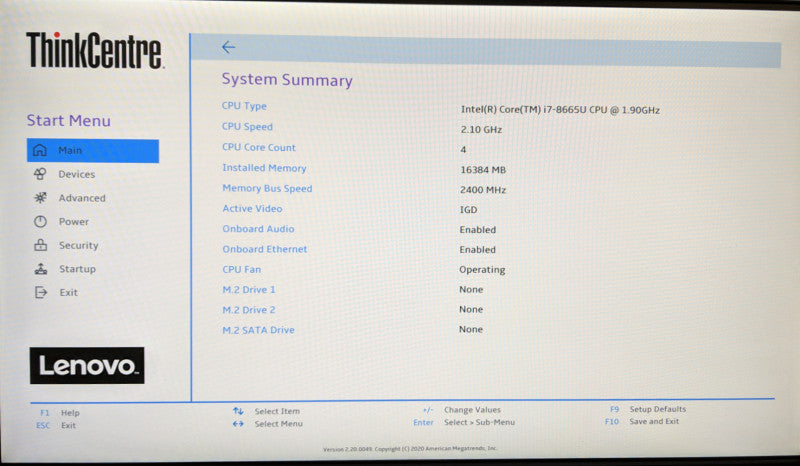Click the i7-8665U CPU value
The height and width of the screenshot is (466, 800).
click(x=560, y=110)
